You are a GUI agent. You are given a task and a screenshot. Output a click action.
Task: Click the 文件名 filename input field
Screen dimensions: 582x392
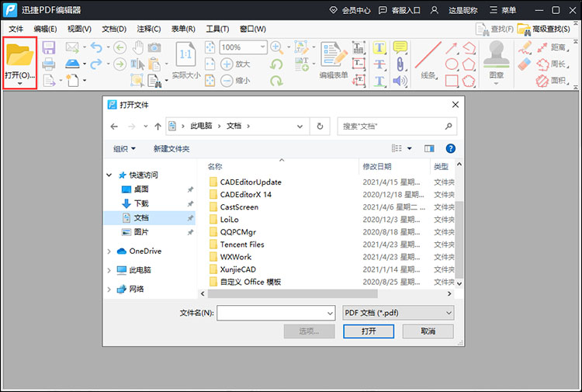pos(272,314)
